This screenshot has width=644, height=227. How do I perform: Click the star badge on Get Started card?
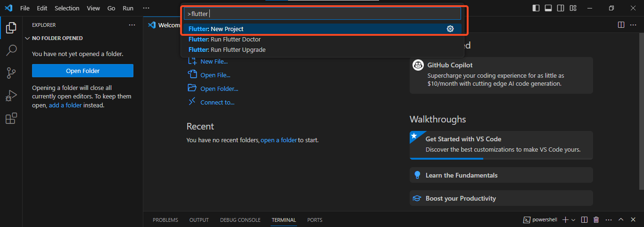point(414,136)
